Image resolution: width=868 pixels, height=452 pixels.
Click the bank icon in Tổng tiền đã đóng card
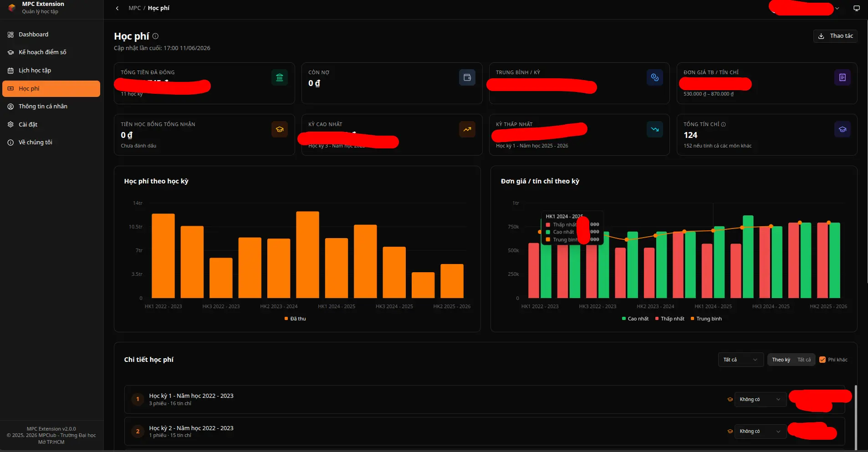tap(280, 77)
